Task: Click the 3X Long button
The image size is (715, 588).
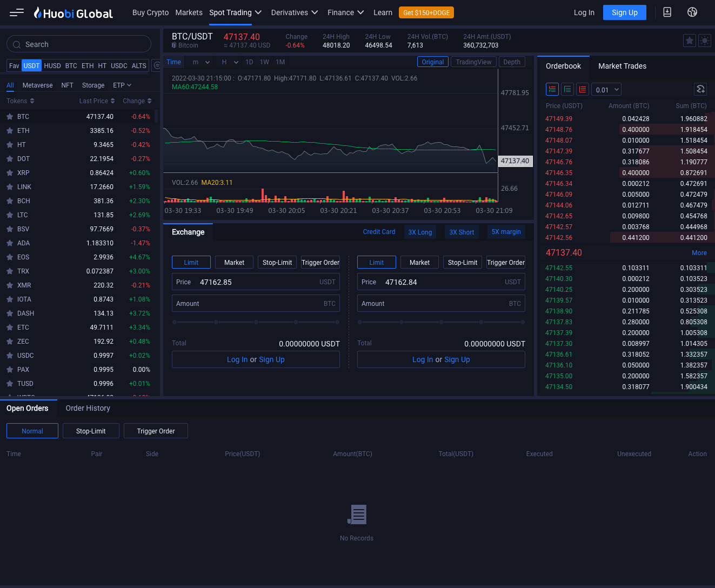Action: click(x=420, y=232)
